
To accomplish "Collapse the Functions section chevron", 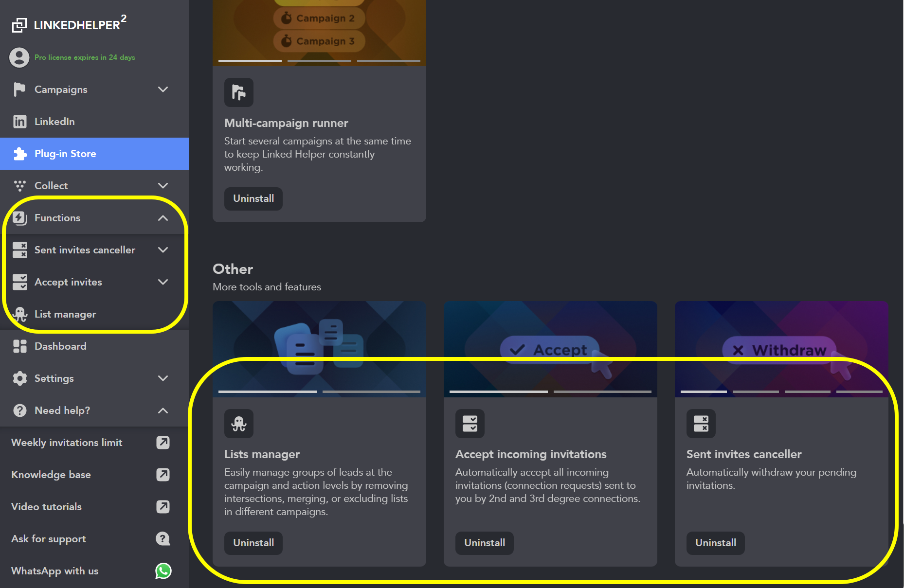I will (x=163, y=218).
